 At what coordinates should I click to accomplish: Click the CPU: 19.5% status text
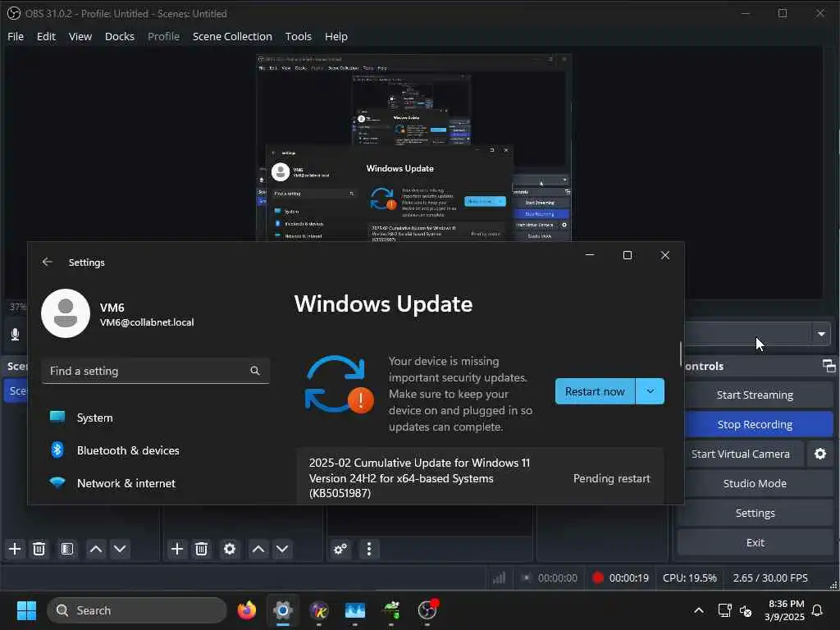(x=689, y=577)
